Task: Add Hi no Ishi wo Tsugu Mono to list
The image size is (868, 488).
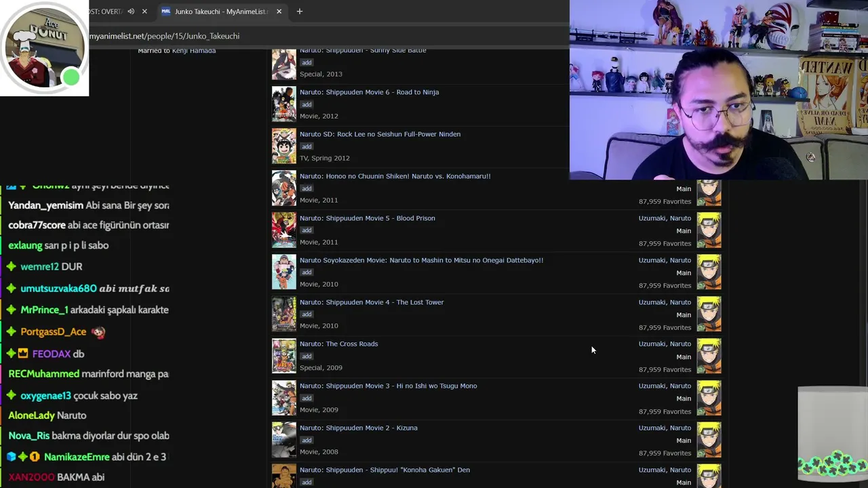Action: pyautogui.click(x=307, y=399)
